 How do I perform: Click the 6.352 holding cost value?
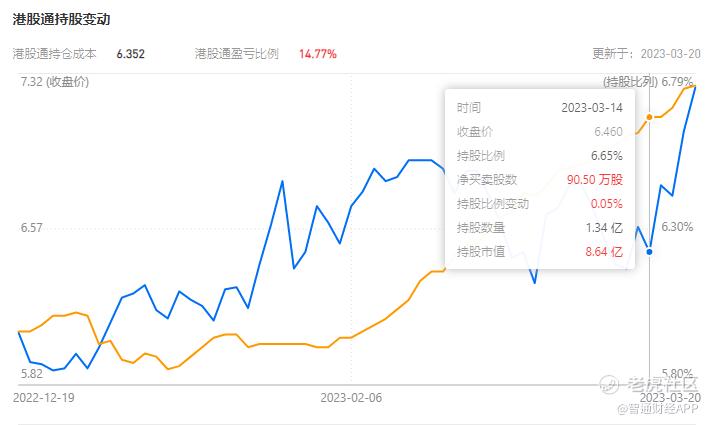(x=131, y=54)
